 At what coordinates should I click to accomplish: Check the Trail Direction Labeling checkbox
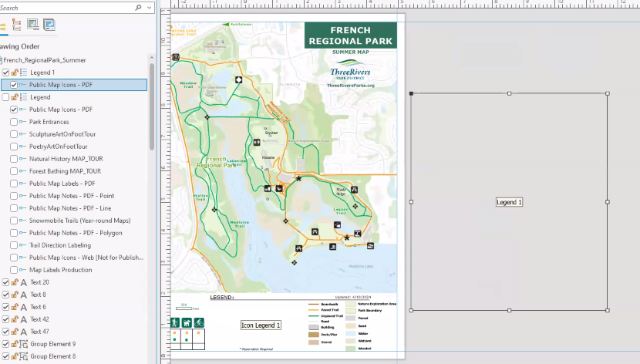click(x=14, y=245)
